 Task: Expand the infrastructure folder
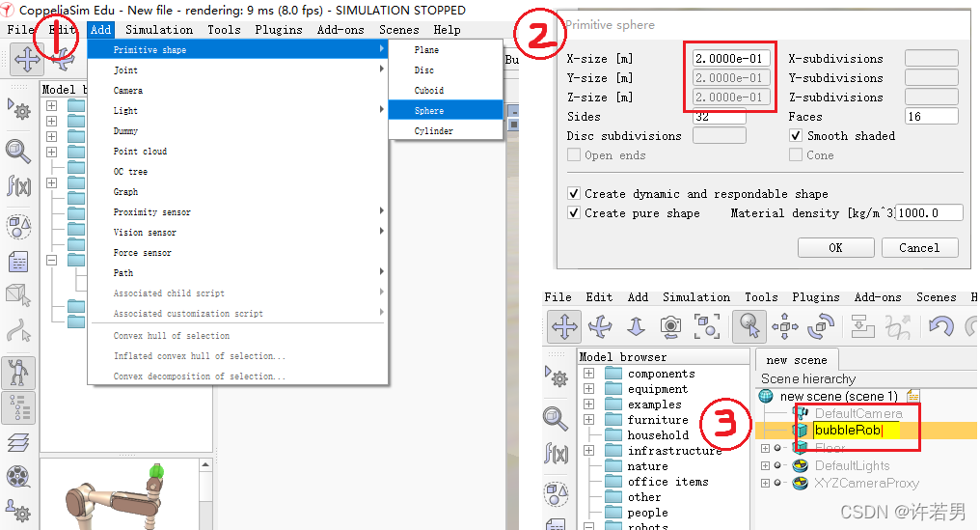pos(588,451)
